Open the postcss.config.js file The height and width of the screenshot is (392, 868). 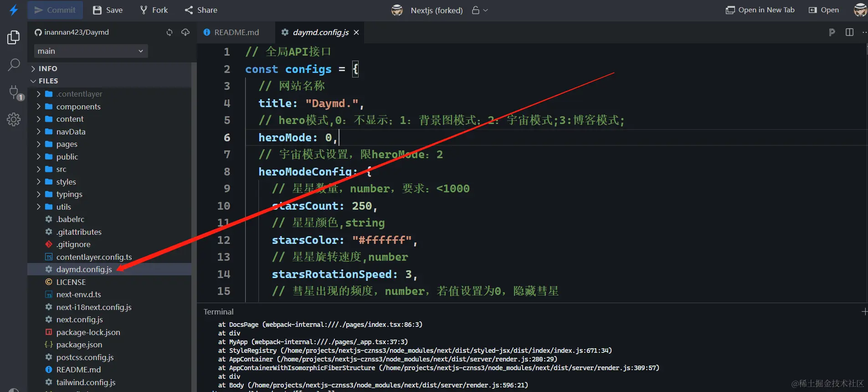pos(109,357)
